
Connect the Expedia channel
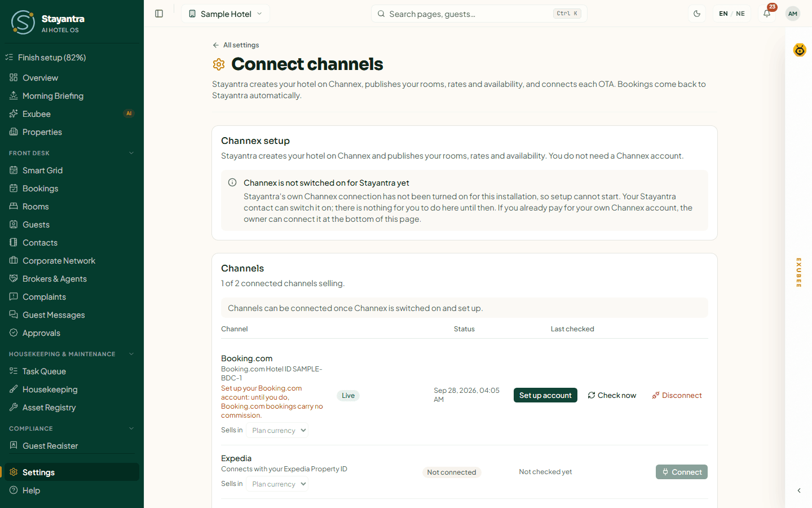[x=682, y=472]
